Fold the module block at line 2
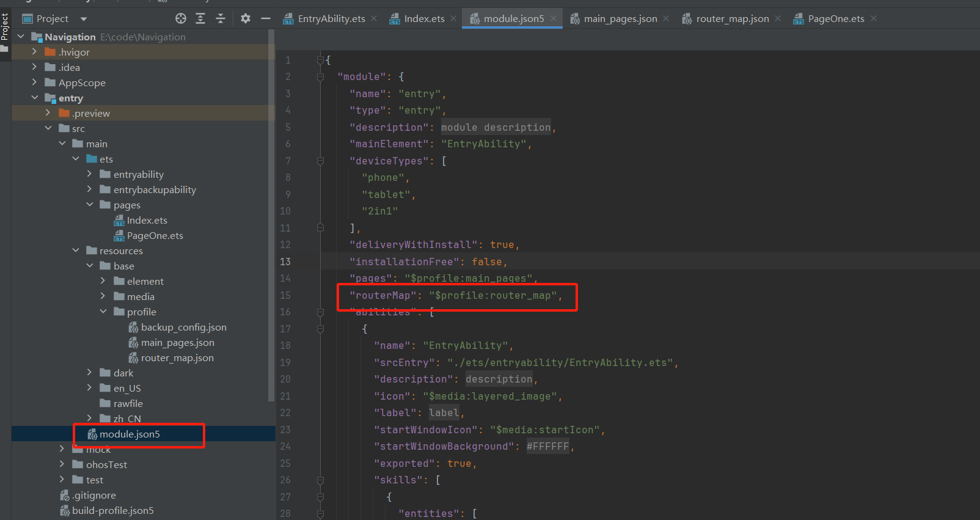 (320, 77)
